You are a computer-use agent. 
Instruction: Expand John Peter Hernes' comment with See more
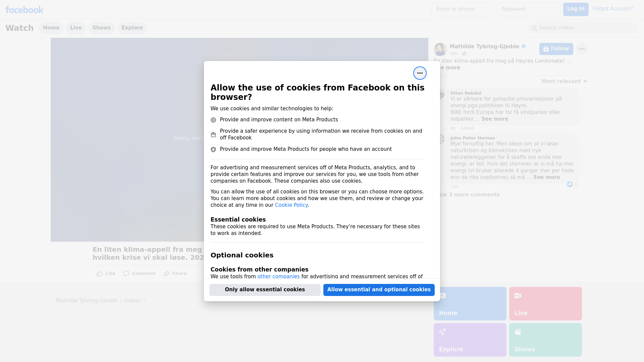click(546, 177)
